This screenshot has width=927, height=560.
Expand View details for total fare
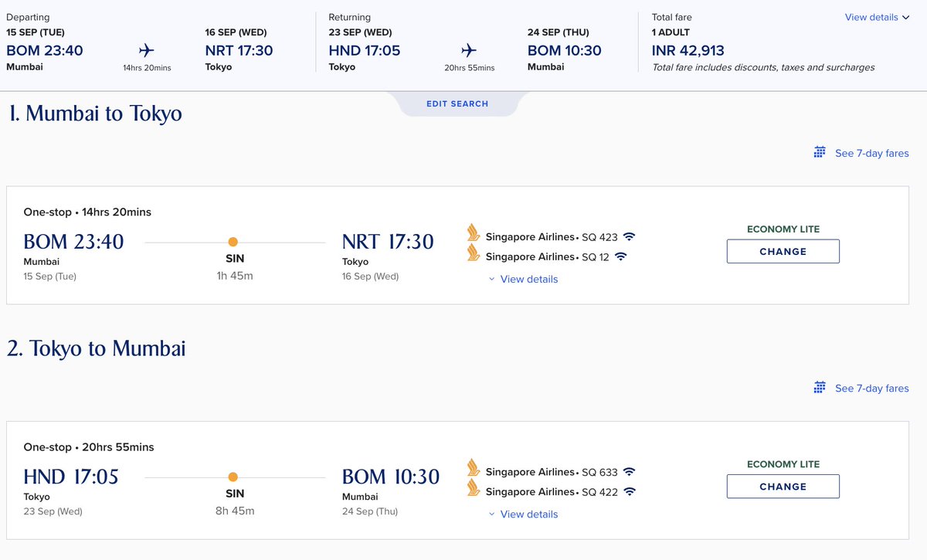[x=877, y=17]
